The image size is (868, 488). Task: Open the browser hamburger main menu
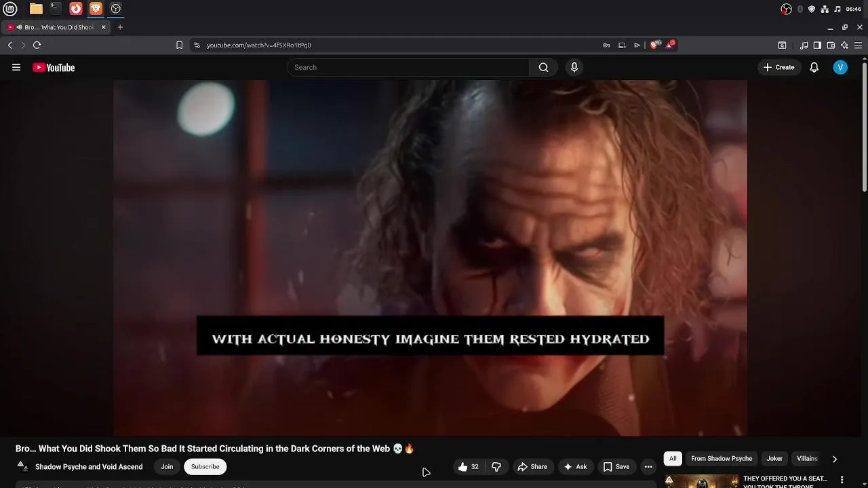point(858,45)
